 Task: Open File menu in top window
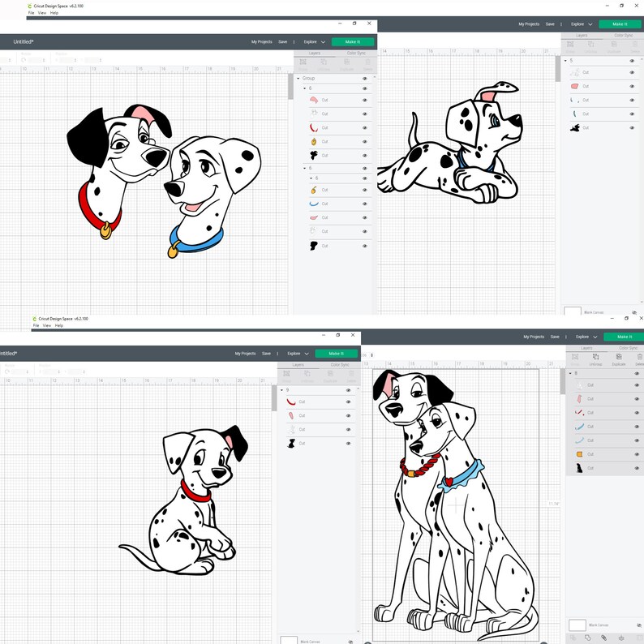pyautogui.click(x=31, y=13)
